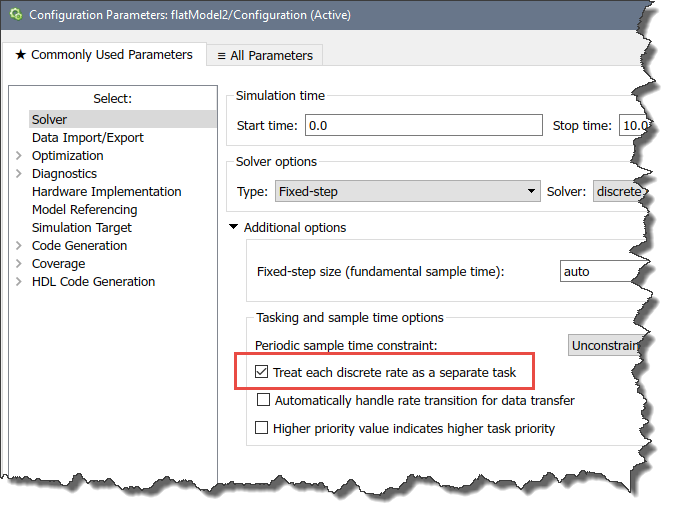Expand the Diagnostics tree node
This screenshot has width=677, height=517.
tap(19, 174)
